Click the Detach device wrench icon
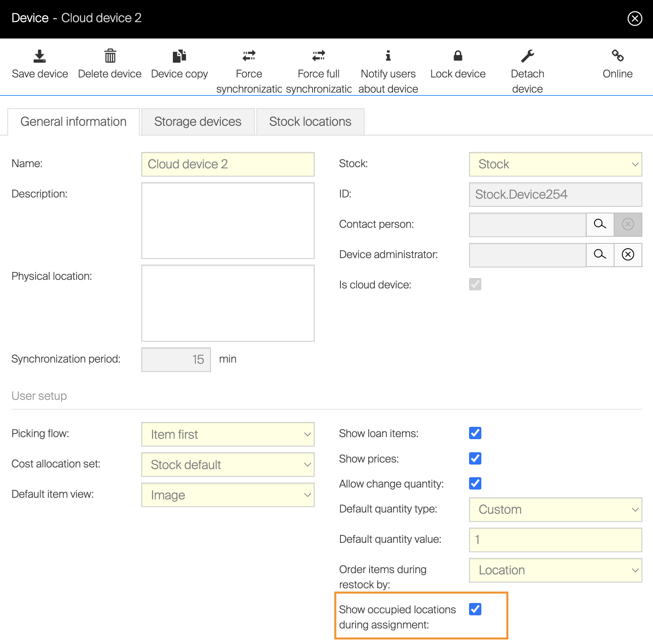The width and height of the screenshot is (653, 644). [x=527, y=56]
